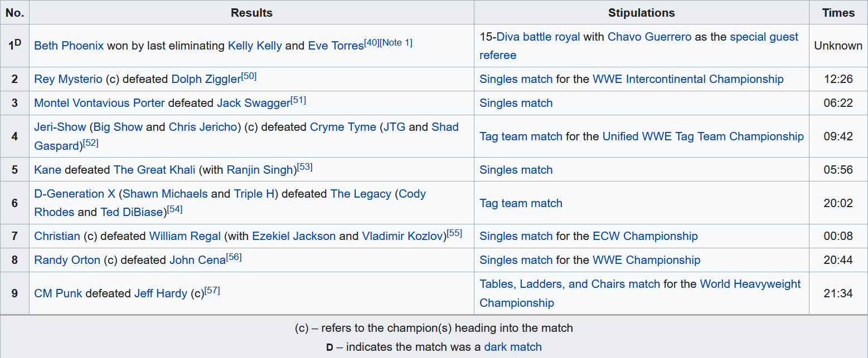
Task: Click the Randy Orton link
Action: coord(67,260)
